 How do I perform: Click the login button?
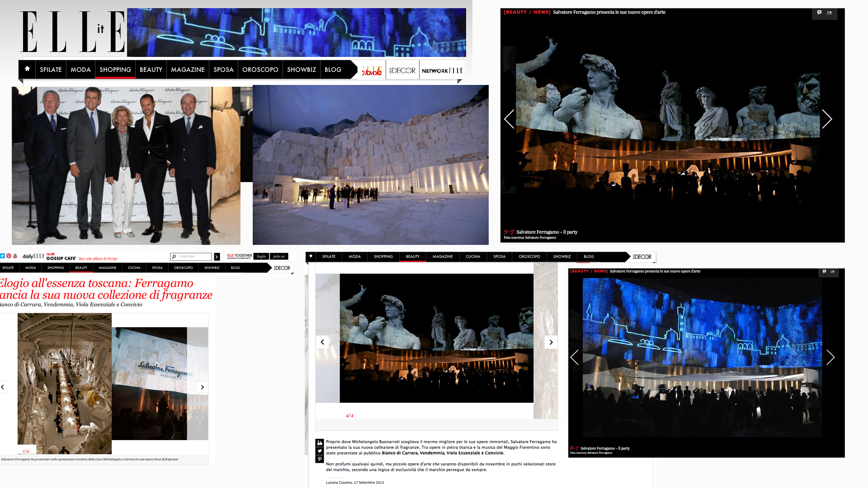pyautogui.click(x=261, y=256)
